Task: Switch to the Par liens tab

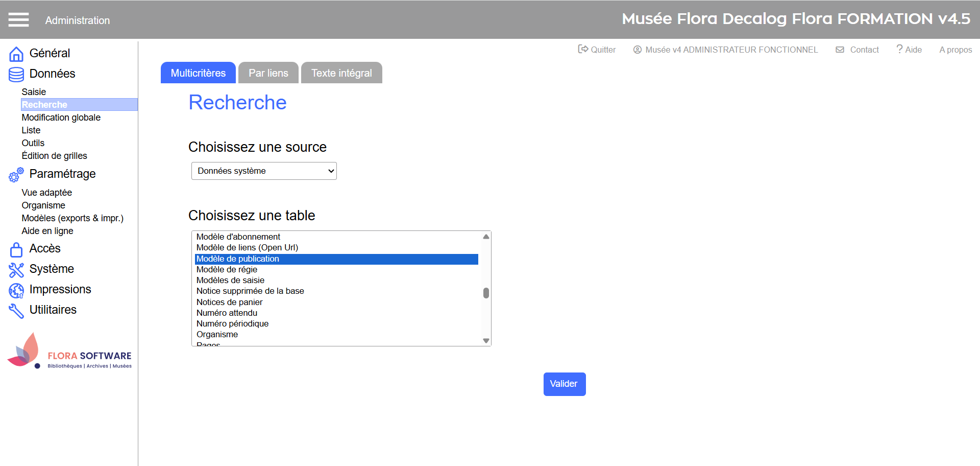Action: tap(268, 73)
